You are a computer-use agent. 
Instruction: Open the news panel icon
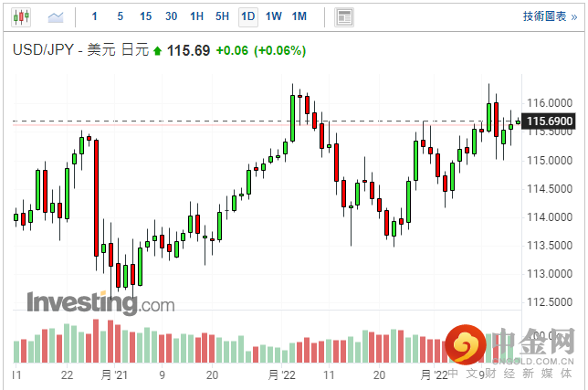pos(343,16)
